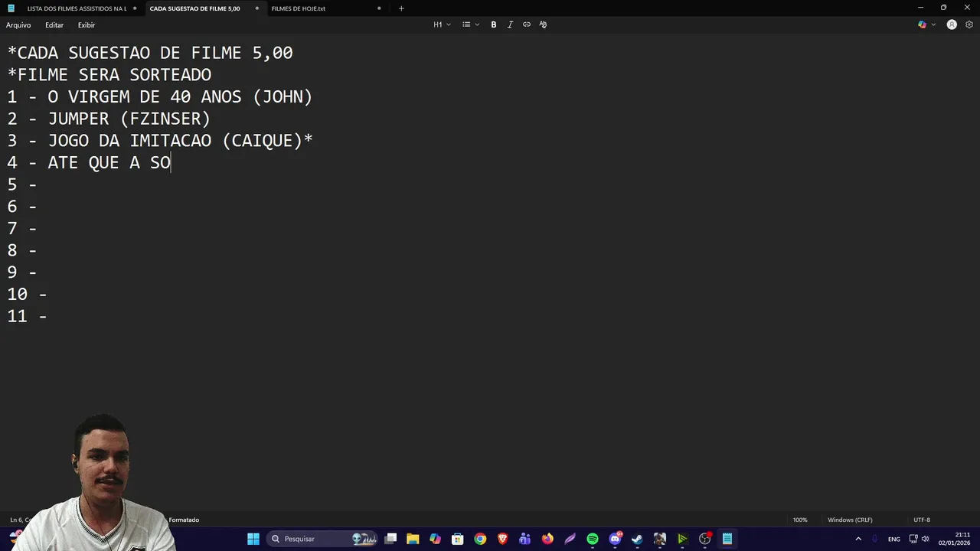This screenshot has height=551, width=980.
Task: Click the empty '10 -' list line
Action: coord(27,294)
